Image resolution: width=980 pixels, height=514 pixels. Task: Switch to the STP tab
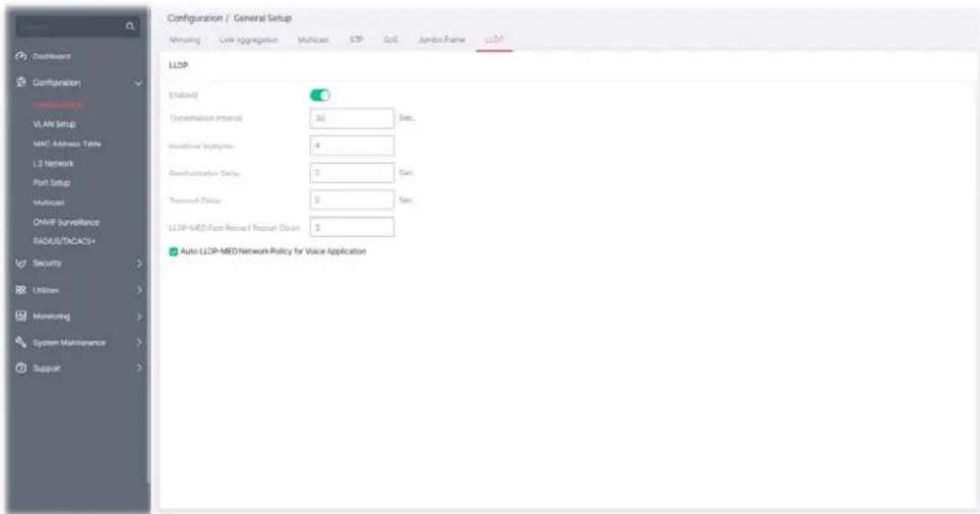(356, 39)
